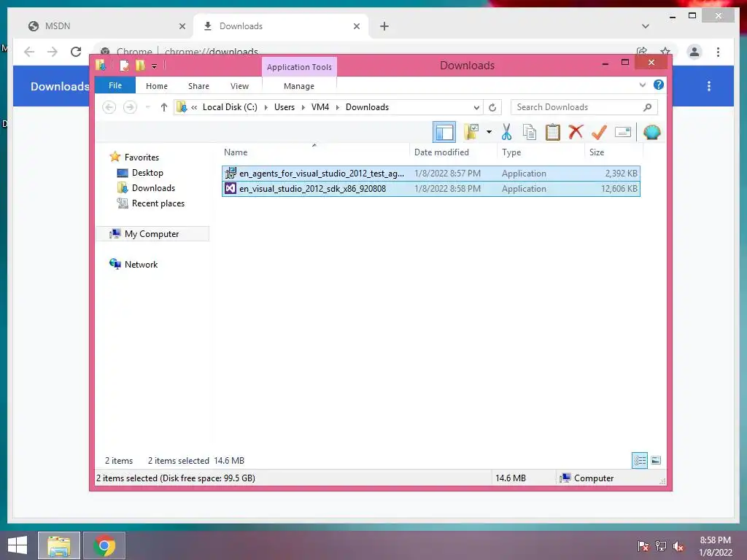747x560 pixels.
Task: Open the Chrome three-dot menu
Action: 718,52
